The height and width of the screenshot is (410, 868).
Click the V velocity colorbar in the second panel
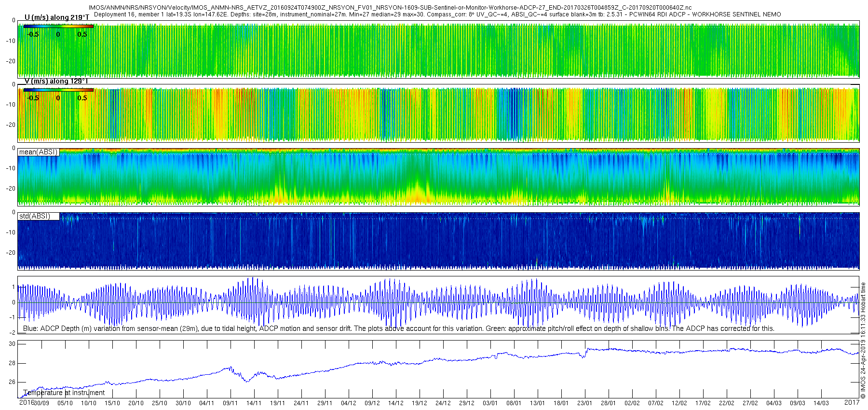58,90
